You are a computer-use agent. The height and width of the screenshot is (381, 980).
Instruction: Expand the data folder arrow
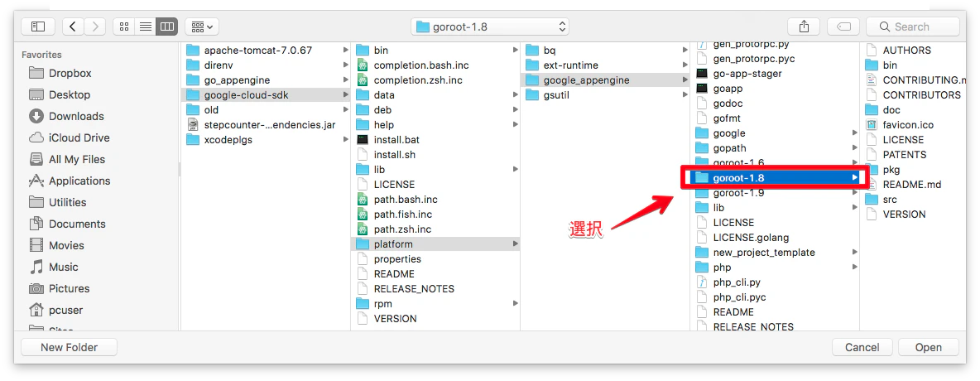(x=515, y=95)
